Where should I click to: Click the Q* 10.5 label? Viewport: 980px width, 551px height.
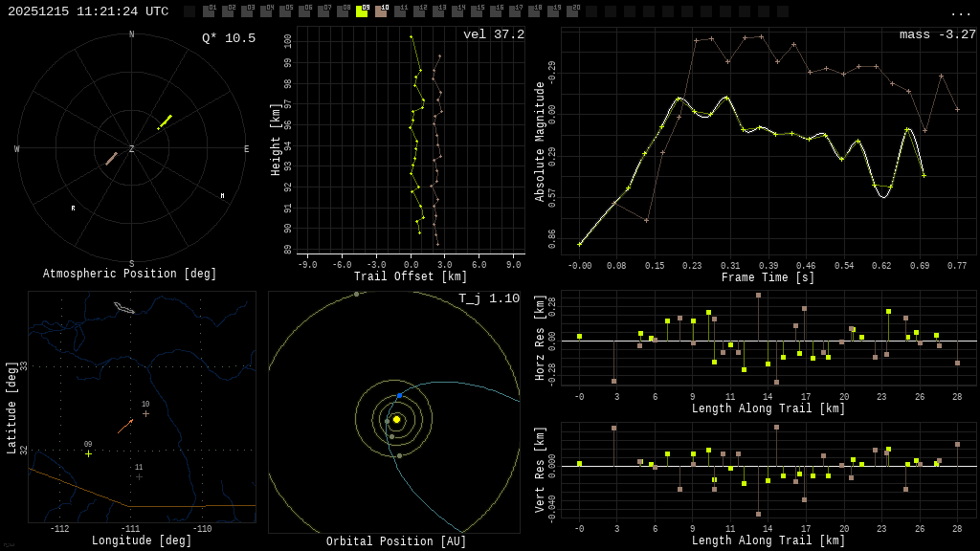pos(229,38)
